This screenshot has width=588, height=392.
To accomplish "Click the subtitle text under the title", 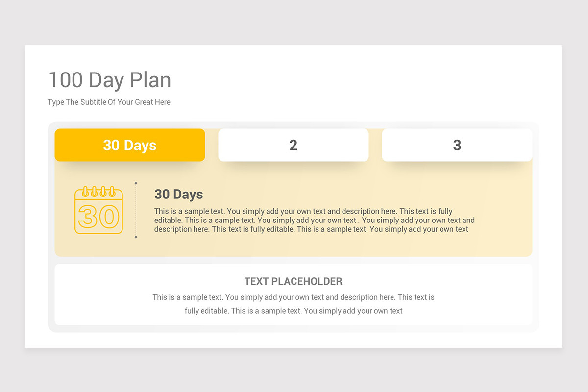I will point(109,102).
